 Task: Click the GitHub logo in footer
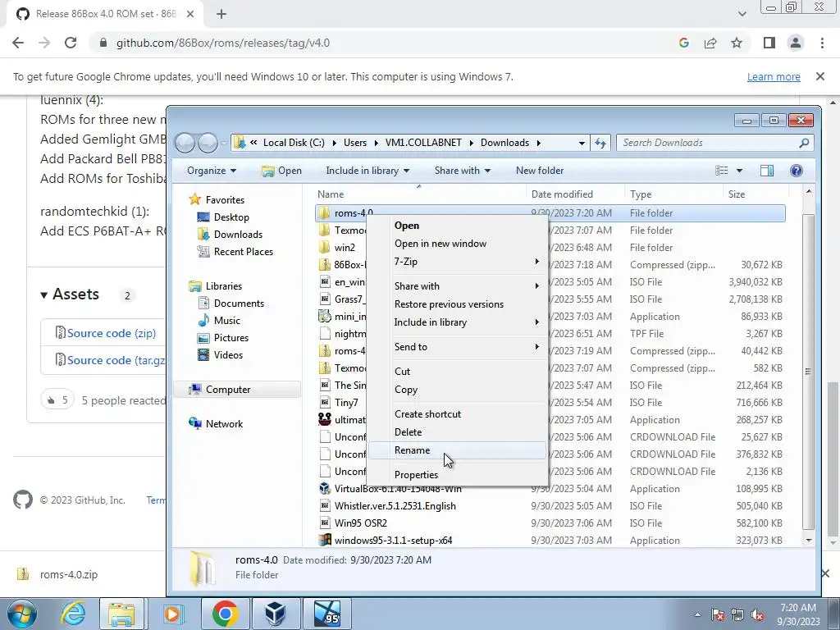click(22, 500)
